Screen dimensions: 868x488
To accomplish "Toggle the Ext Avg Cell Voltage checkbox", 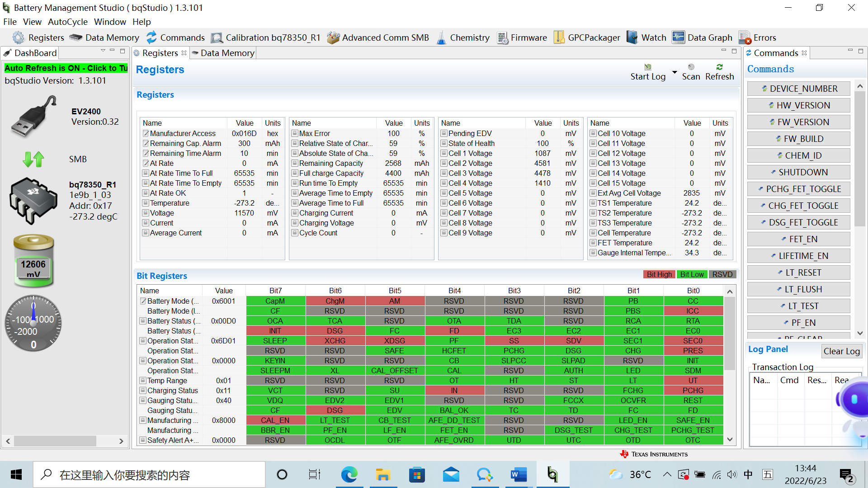I will (593, 193).
